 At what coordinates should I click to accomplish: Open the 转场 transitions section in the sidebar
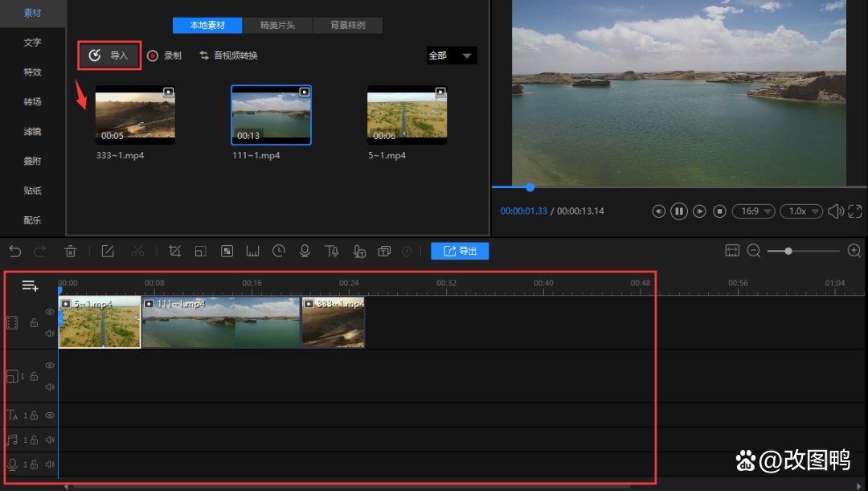point(32,102)
